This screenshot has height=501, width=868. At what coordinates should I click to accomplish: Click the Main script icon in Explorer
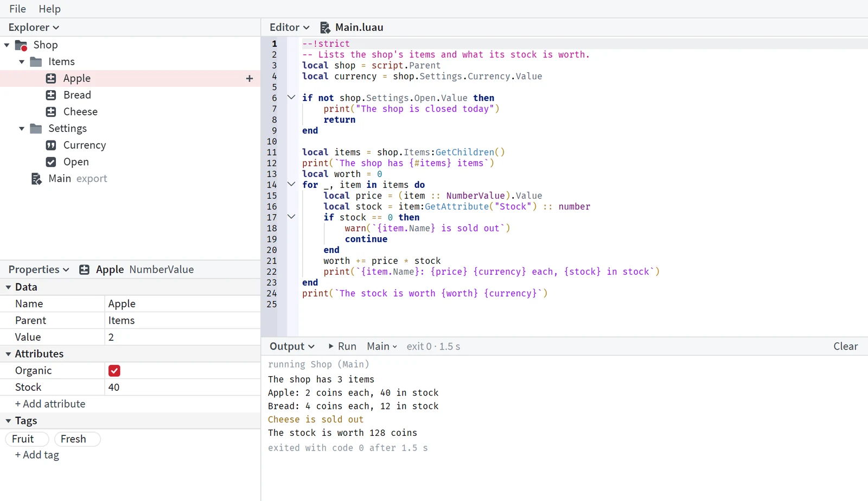[x=36, y=179]
